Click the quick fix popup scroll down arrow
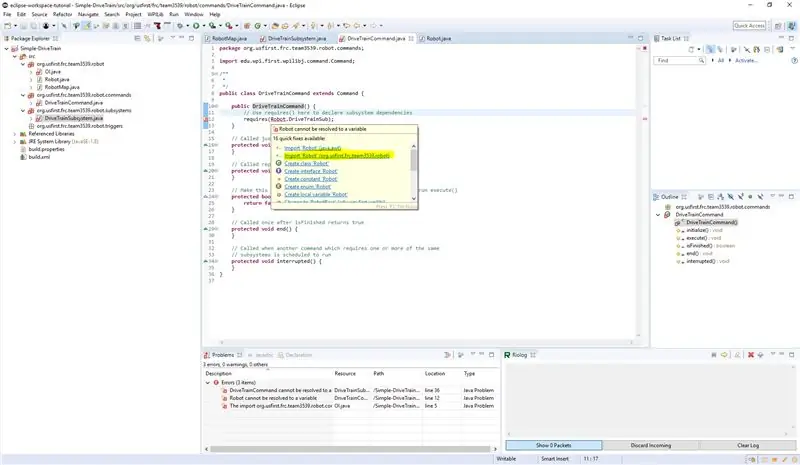This screenshot has width=800, height=465. point(414,199)
